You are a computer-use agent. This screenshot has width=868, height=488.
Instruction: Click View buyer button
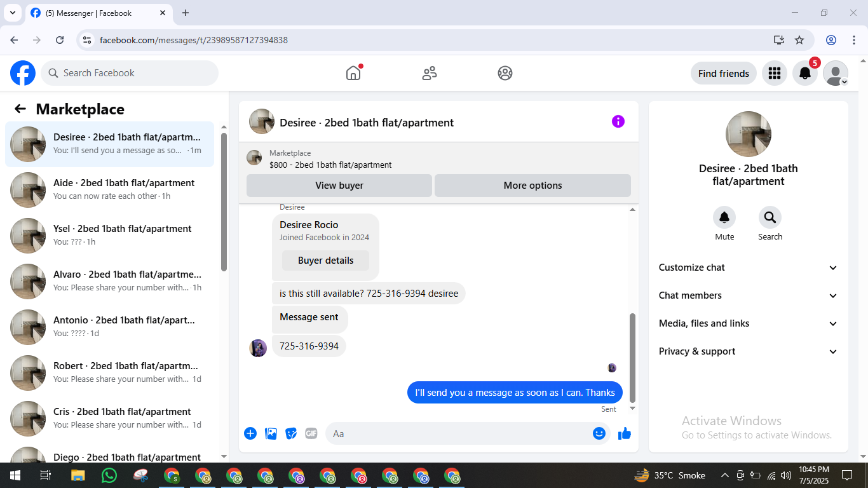tap(339, 186)
